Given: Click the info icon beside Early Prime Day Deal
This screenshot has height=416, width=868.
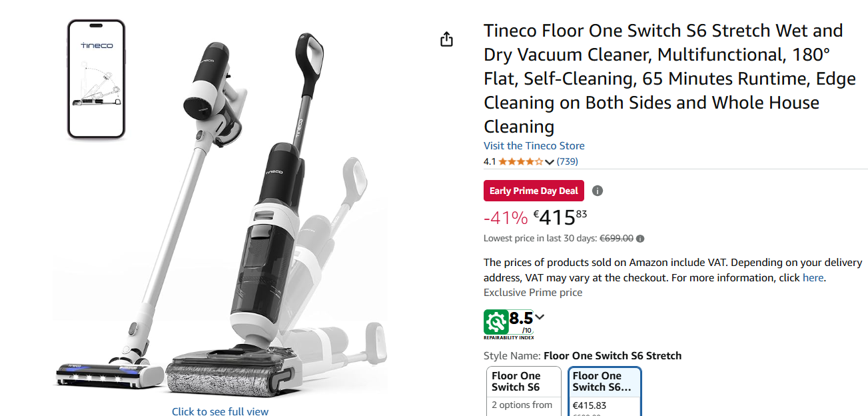Looking at the screenshot, I should click(598, 191).
